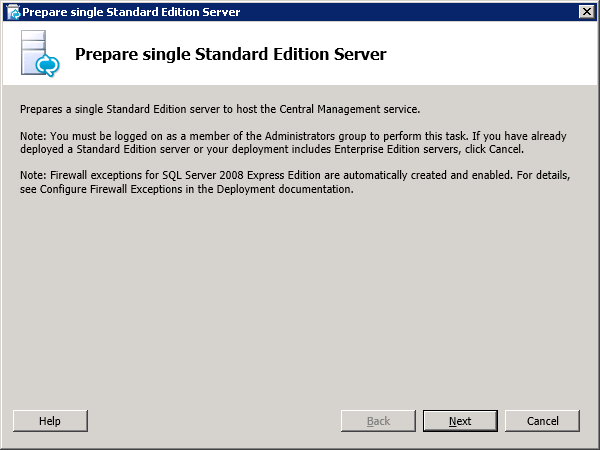Click the Configure Firewall Exceptions reference text
This screenshot has height=450, width=600.
(x=111, y=189)
